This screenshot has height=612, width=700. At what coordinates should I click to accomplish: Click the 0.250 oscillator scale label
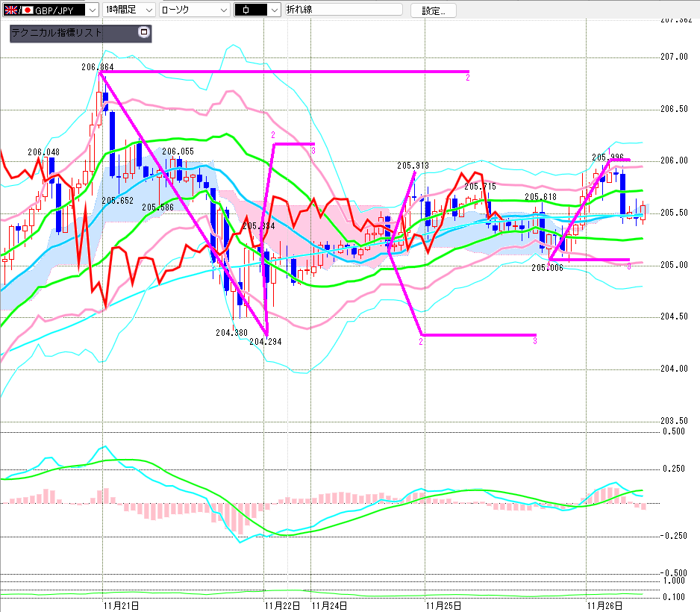point(674,469)
